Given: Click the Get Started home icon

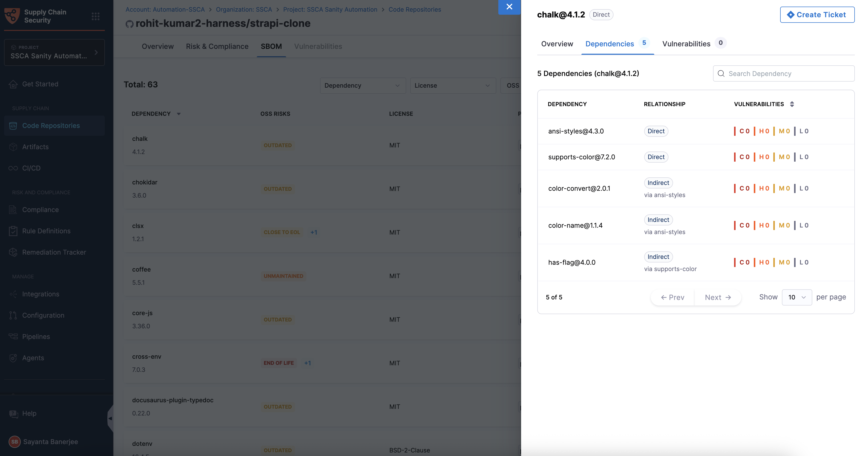Looking at the screenshot, I should (13, 84).
